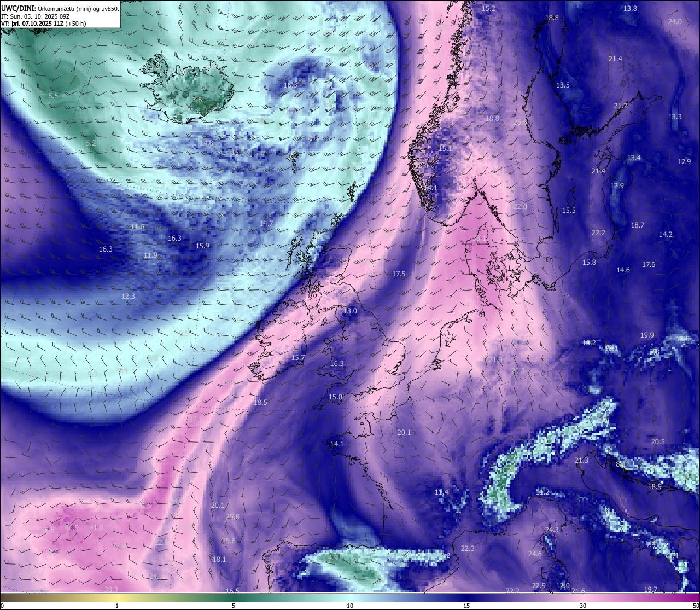Click the 14.6 value on the map
700x610 pixels.
[x=623, y=270]
